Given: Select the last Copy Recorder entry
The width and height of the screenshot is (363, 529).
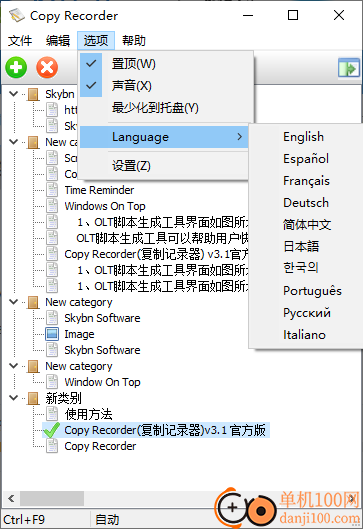Looking at the screenshot, I should (x=100, y=446).
